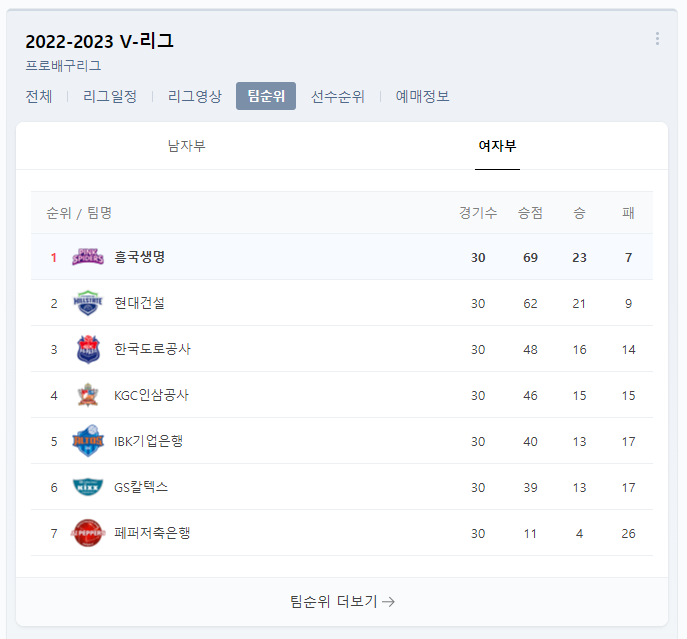Click 페퍼저축은행's wins value 4
The image size is (687, 639).
(579, 533)
